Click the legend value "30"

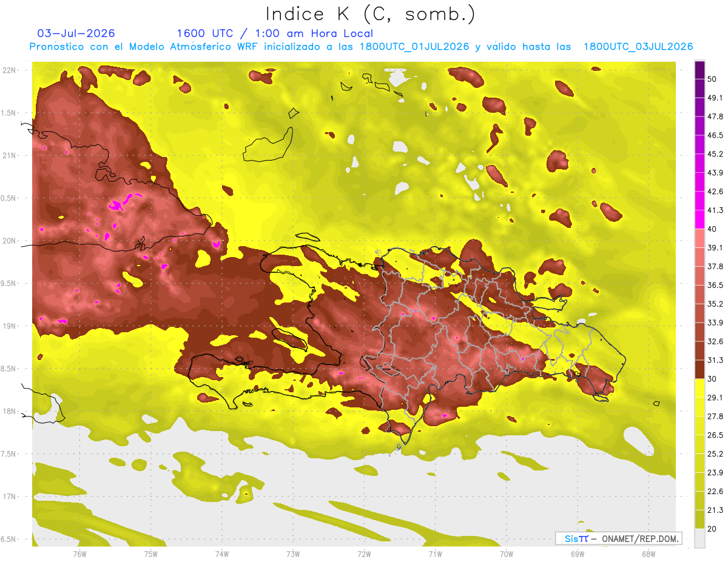712,379
